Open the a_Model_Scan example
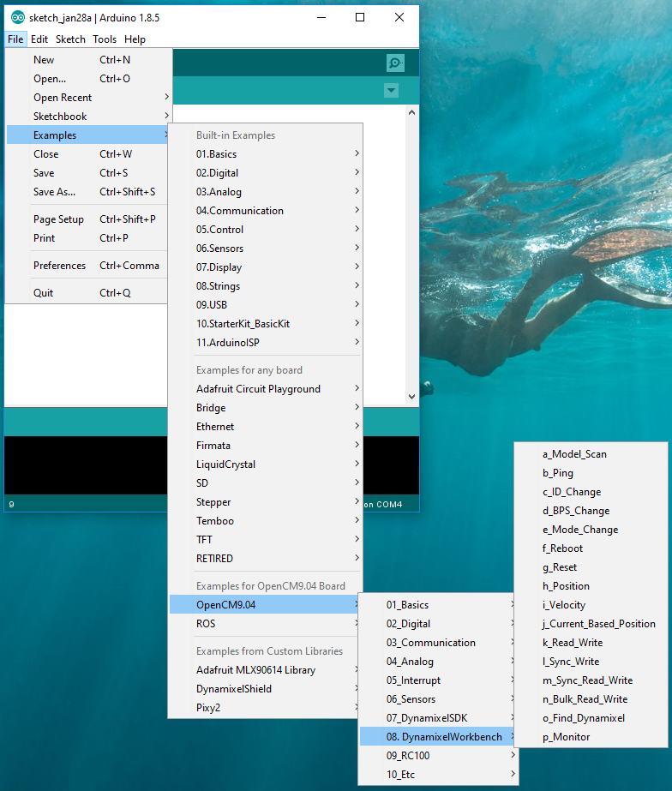This screenshot has height=791, width=672. point(574,454)
